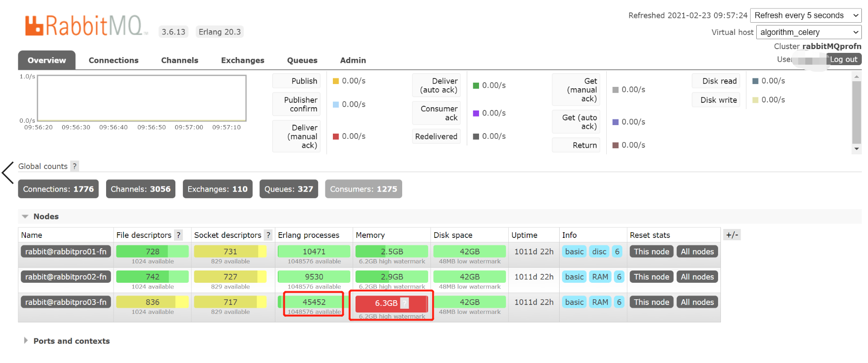Click the 3.6.13 version badge
Viewport: 868px width, 363px height.
(174, 32)
